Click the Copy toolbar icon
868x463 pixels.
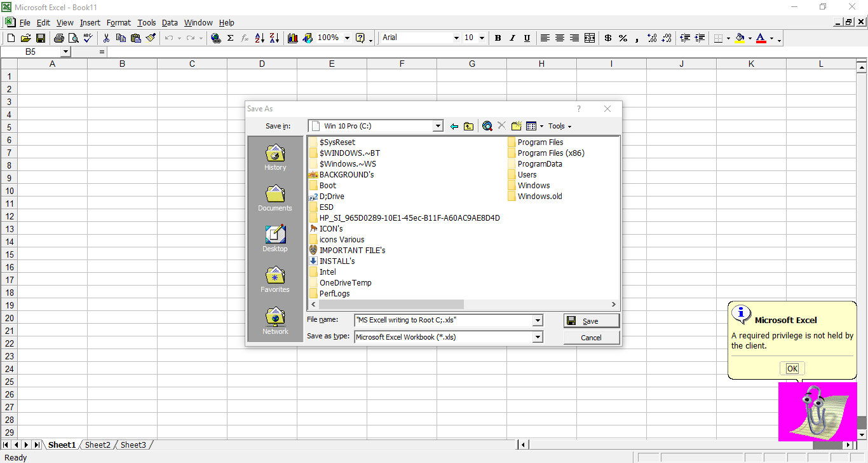pos(121,38)
